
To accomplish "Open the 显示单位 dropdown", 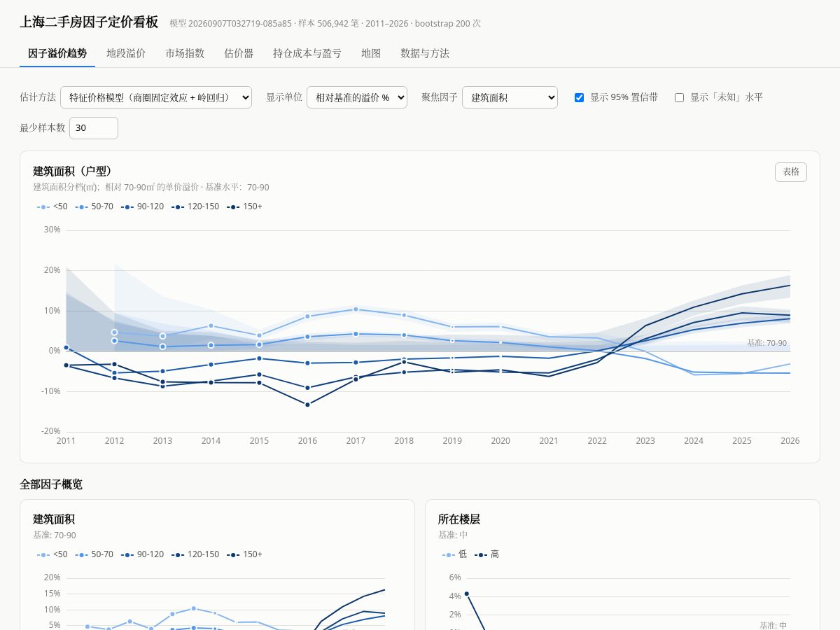I will point(357,97).
